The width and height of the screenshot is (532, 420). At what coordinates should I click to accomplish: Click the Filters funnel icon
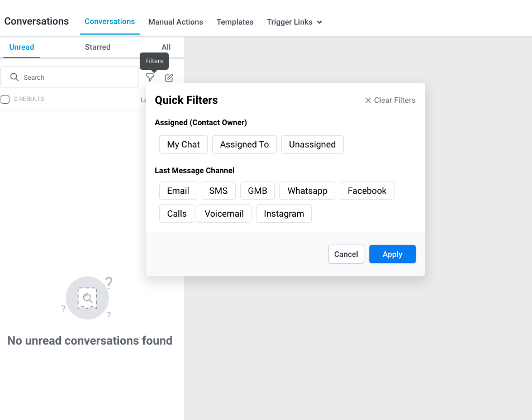tap(150, 78)
